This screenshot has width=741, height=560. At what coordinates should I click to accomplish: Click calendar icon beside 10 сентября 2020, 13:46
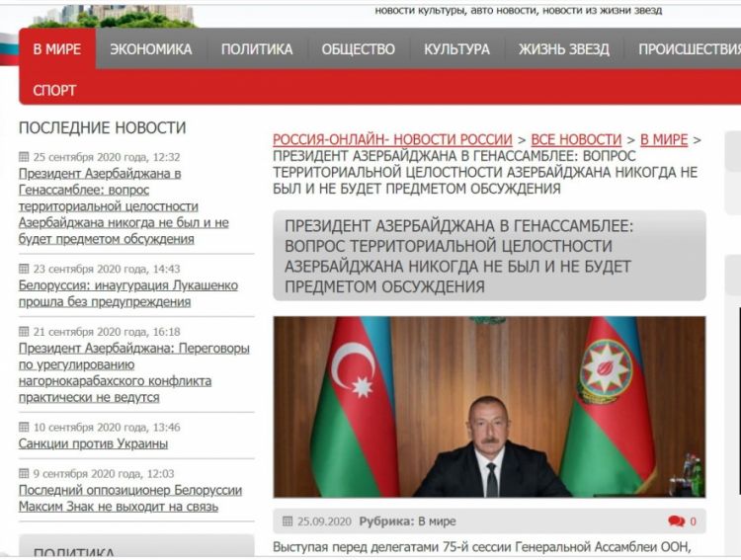pos(25,428)
